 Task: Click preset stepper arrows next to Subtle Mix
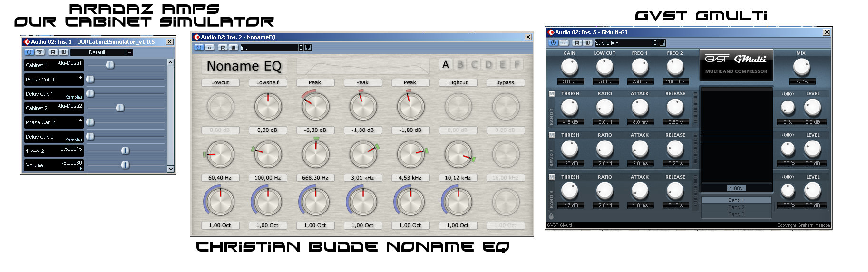click(x=655, y=43)
